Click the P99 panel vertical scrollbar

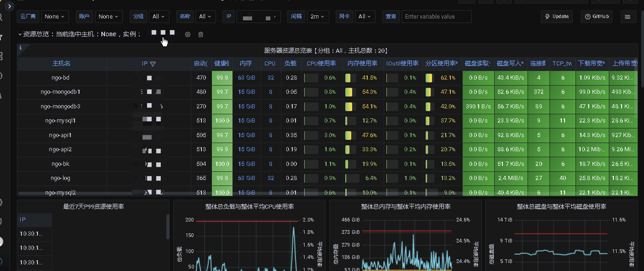pyautogui.click(x=167, y=227)
